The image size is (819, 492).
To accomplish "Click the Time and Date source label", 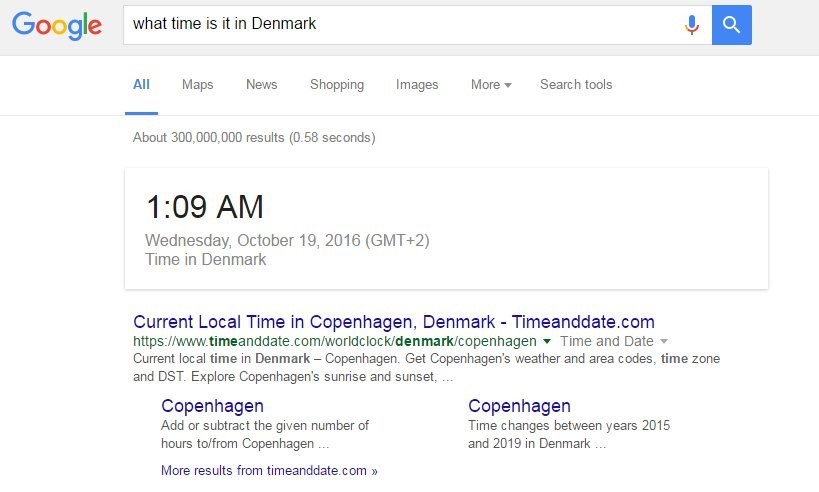I will tap(606, 341).
